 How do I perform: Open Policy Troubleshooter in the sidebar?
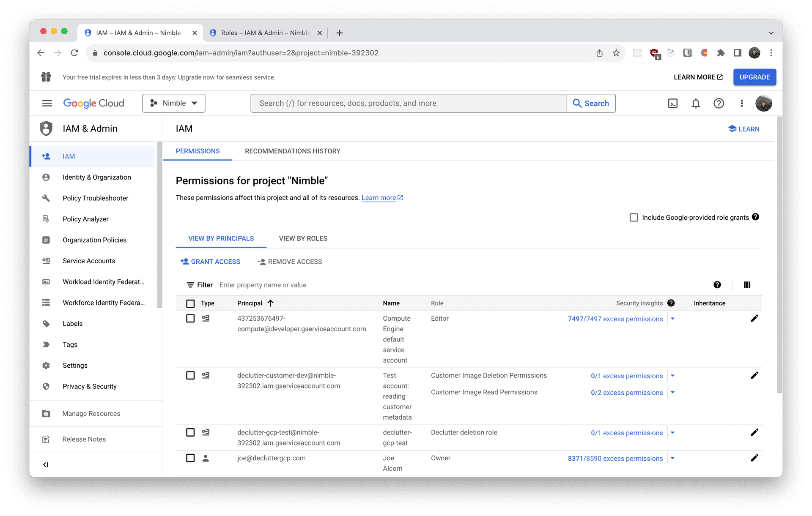[x=95, y=198]
